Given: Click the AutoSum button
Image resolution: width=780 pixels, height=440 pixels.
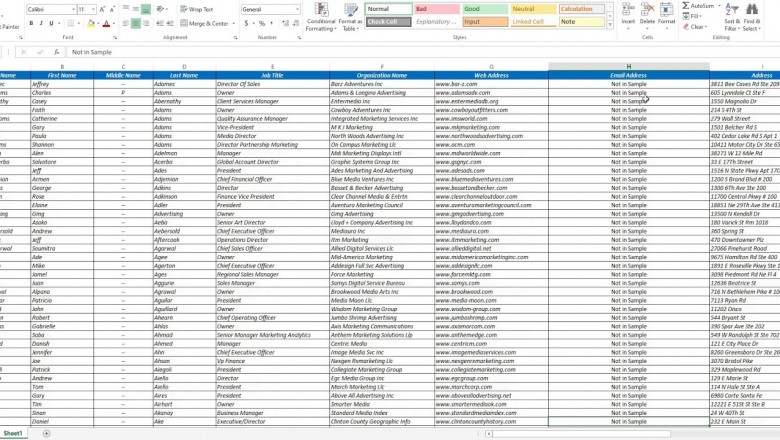Looking at the screenshot, I should [702, 5].
